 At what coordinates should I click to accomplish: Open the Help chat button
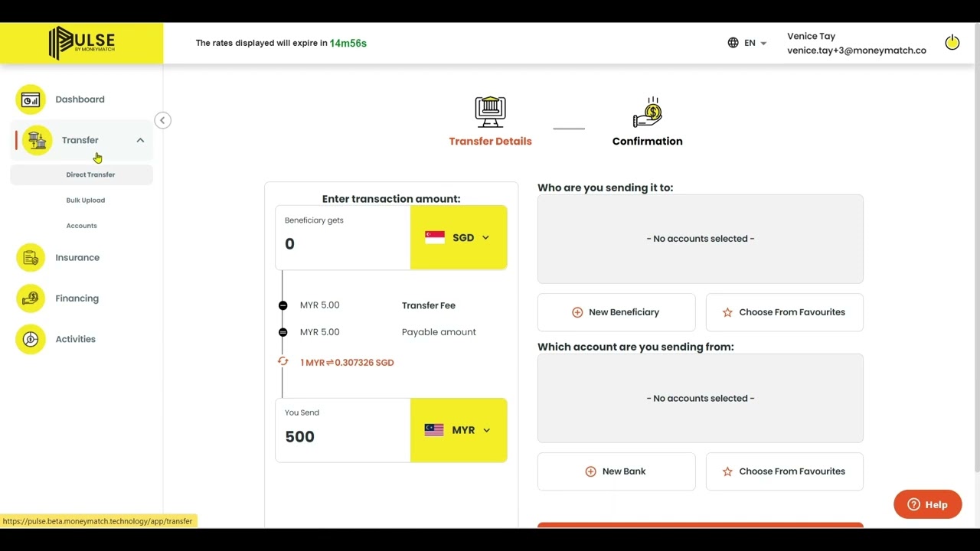click(x=928, y=504)
